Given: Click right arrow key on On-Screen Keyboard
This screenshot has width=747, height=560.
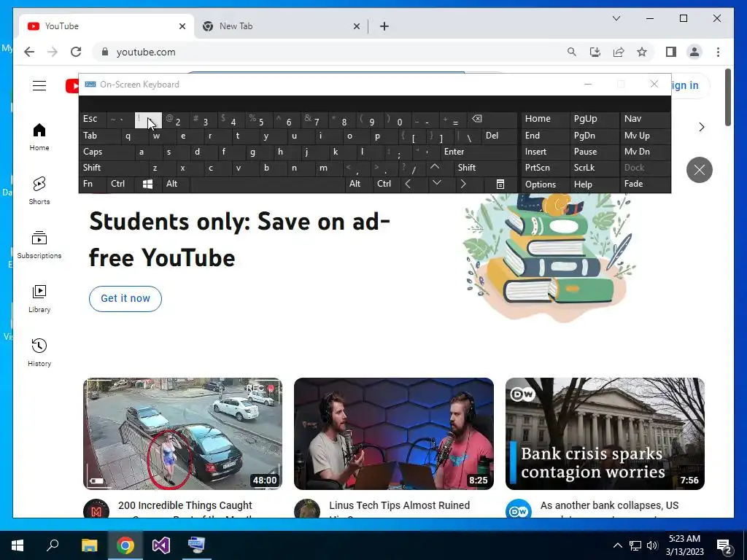Looking at the screenshot, I should 463,184.
